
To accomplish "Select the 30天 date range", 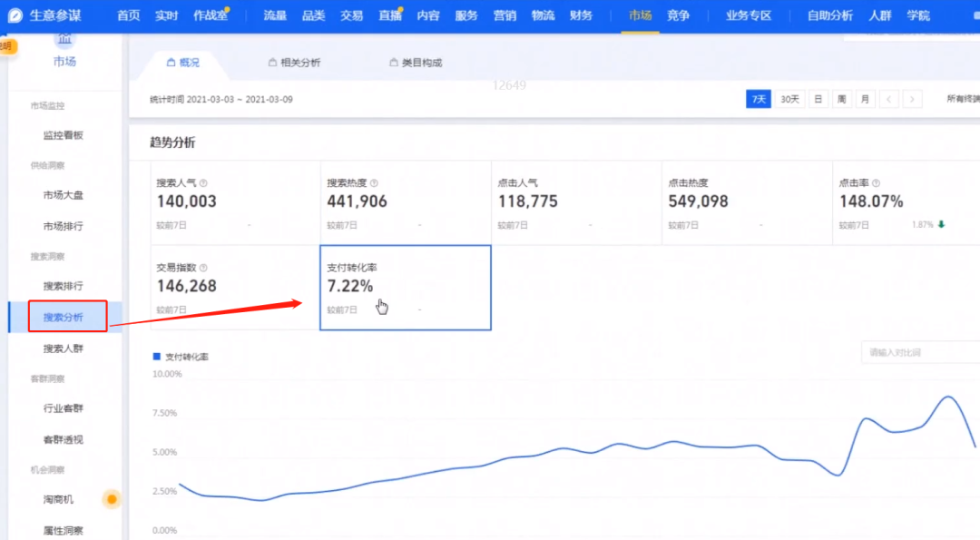I will point(789,99).
